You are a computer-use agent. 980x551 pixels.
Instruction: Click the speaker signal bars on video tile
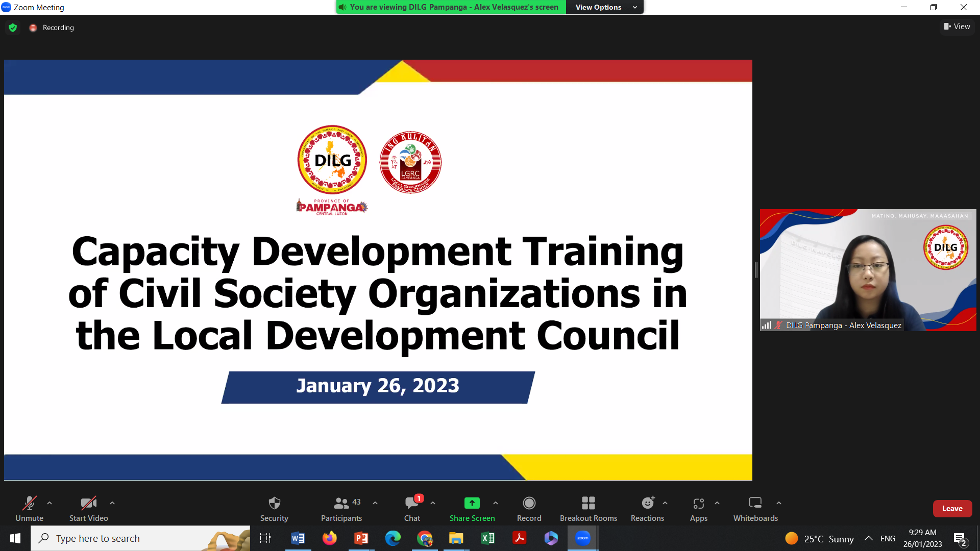tap(766, 325)
